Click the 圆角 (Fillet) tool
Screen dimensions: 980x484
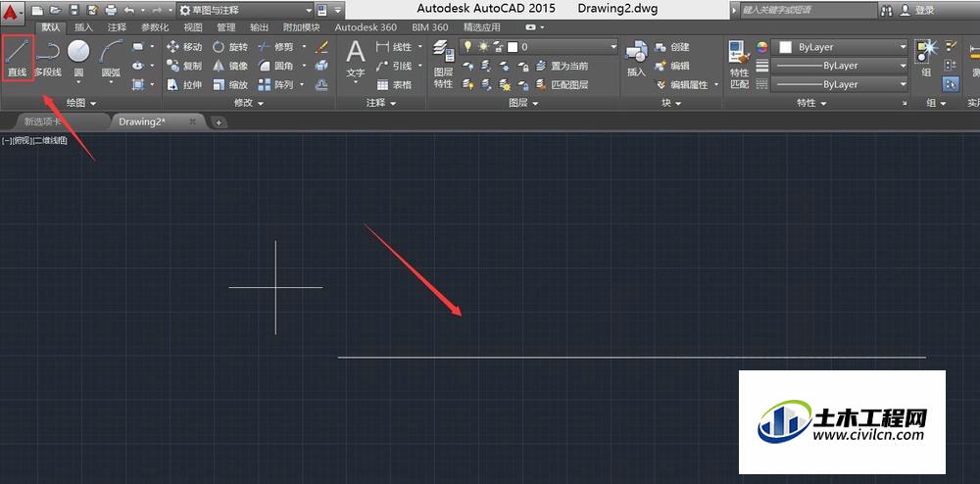click(275, 66)
